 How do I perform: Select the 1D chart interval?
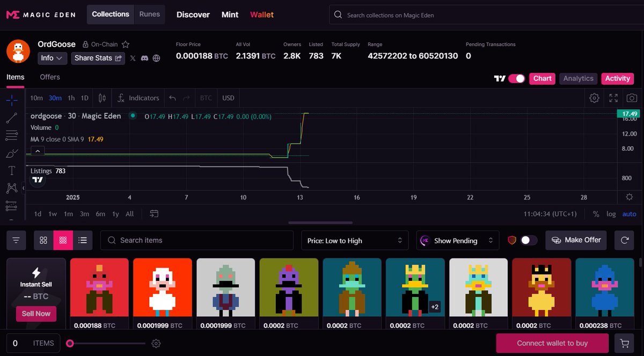pos(84,98)
